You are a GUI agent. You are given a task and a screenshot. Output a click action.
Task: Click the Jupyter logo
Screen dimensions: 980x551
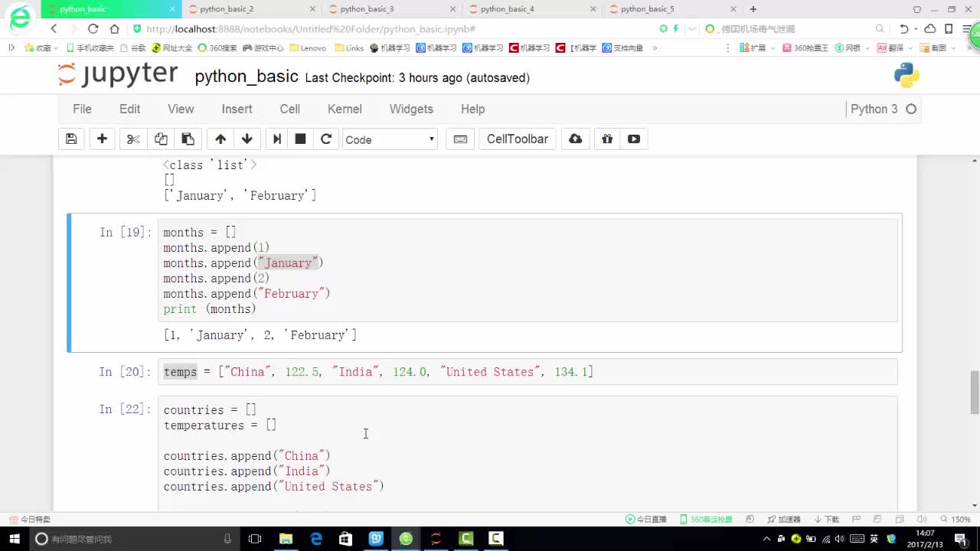[118, 75]
